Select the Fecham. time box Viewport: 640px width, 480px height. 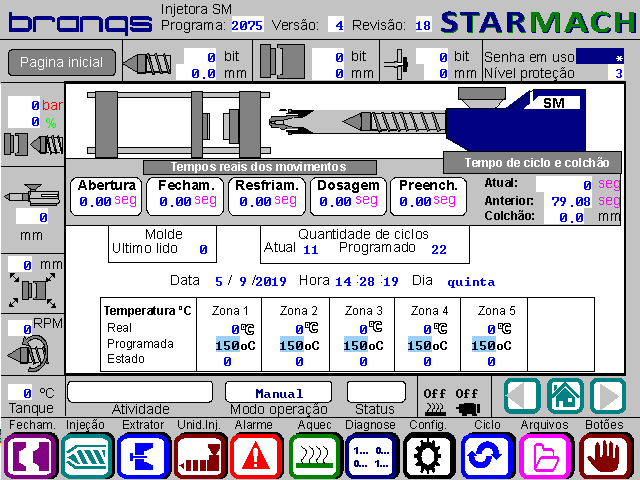click(185, 196)
